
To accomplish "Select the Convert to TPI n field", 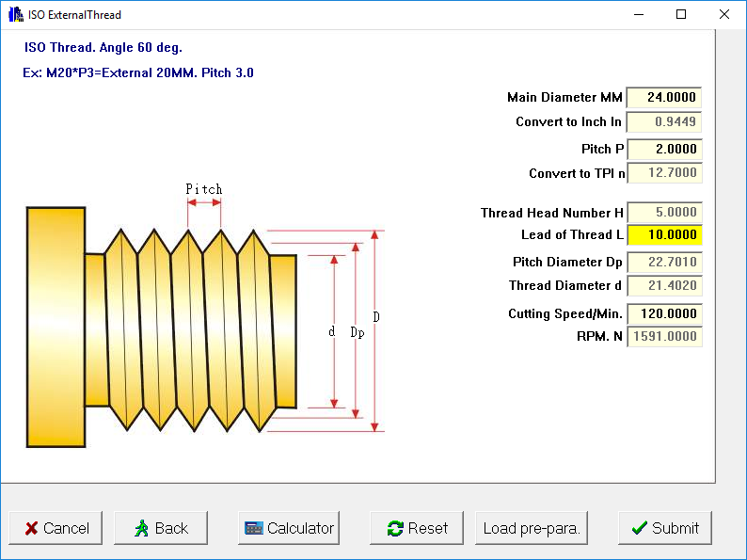I will tap(663, 173).
